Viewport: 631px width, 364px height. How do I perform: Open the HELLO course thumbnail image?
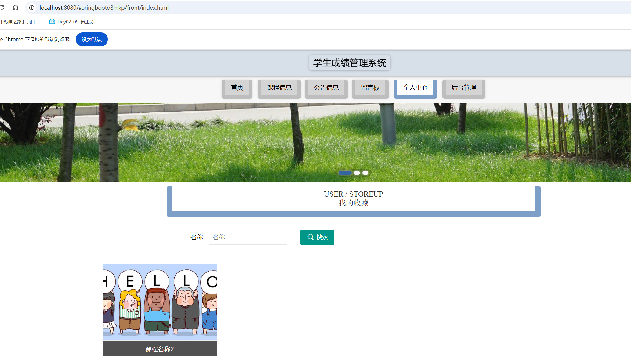[160, 302]
